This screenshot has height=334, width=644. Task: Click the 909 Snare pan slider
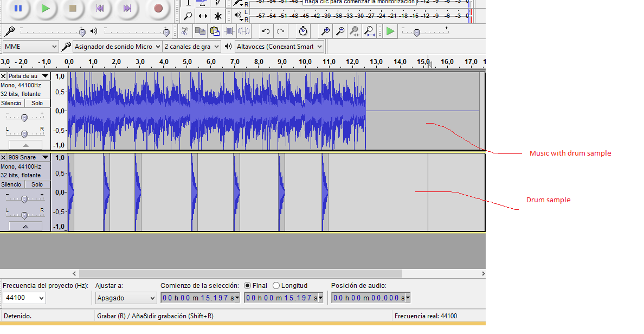(x=24, y=214)
